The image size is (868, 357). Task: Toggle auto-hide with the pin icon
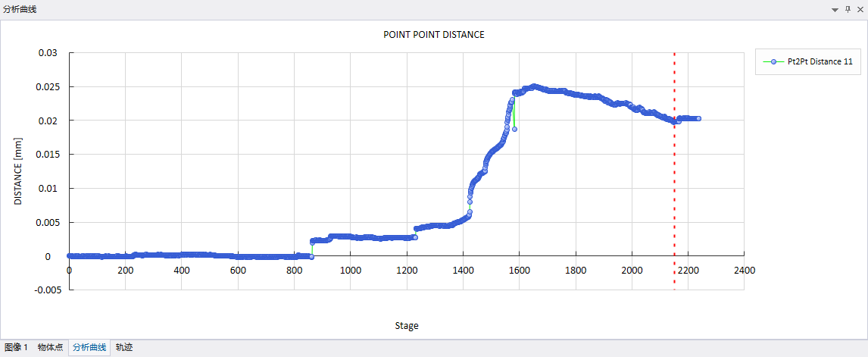click(x=848, y=9)
